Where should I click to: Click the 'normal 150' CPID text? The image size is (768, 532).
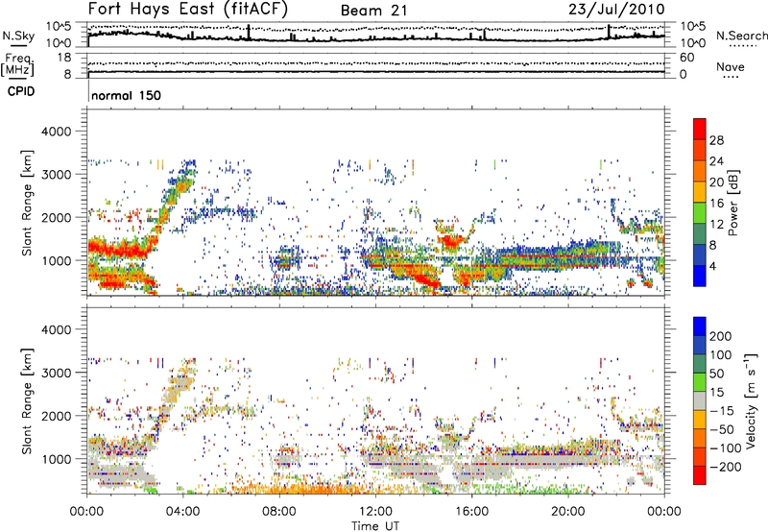click(x=126, y=95)
